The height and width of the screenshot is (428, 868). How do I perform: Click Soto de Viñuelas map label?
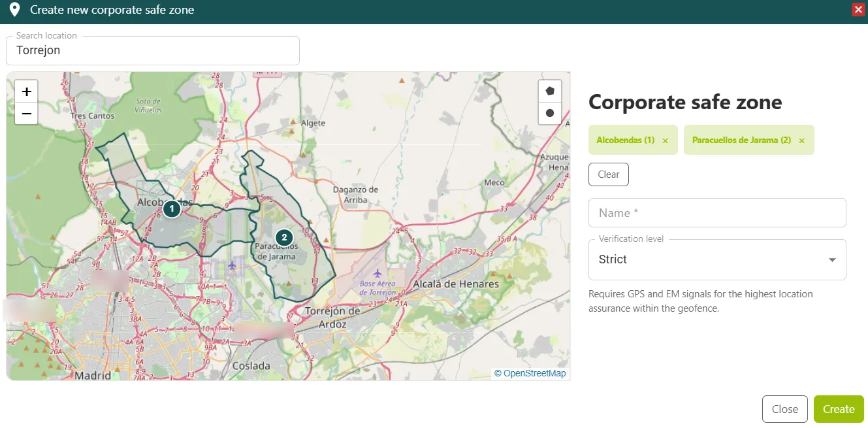tap(149, 106)
